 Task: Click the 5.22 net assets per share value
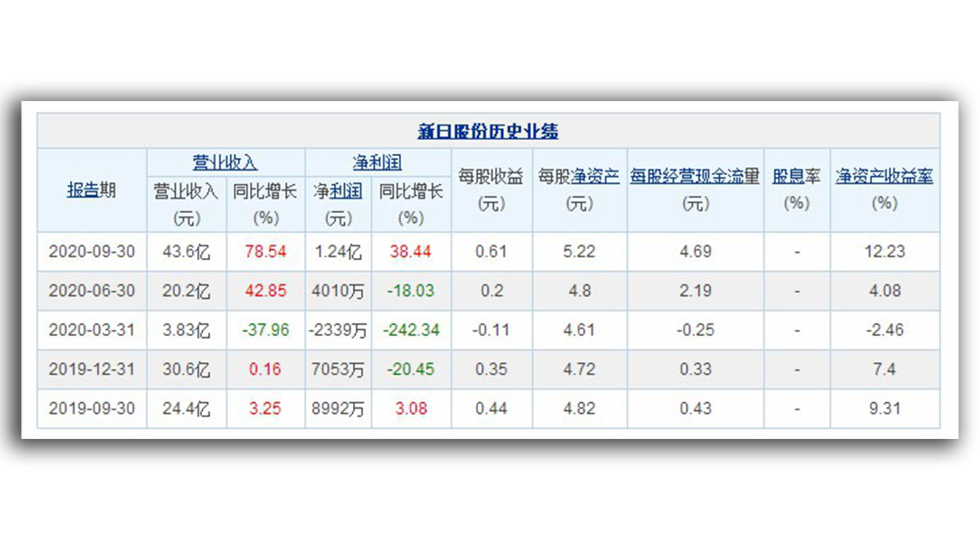(x=579, y=252)
